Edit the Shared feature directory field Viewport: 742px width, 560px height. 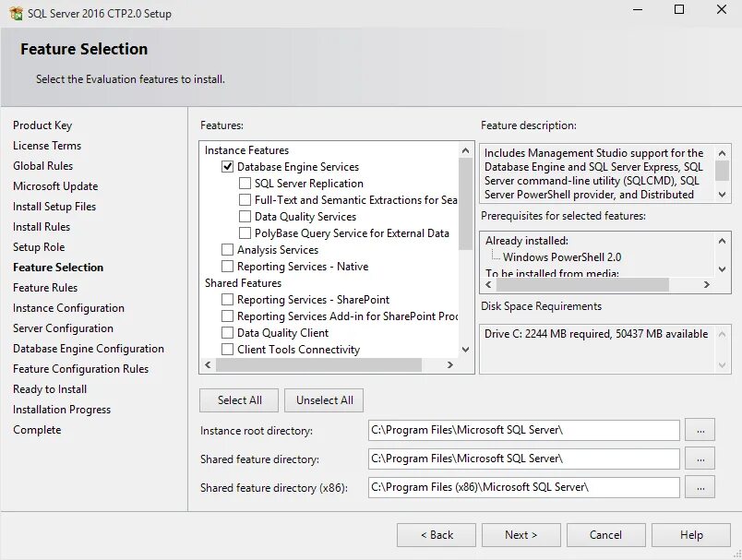(524, 459)
